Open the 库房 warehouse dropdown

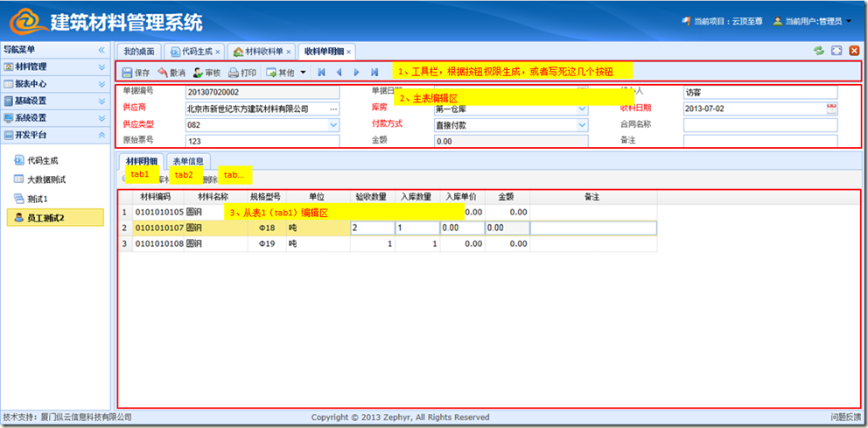pos(583,109)
